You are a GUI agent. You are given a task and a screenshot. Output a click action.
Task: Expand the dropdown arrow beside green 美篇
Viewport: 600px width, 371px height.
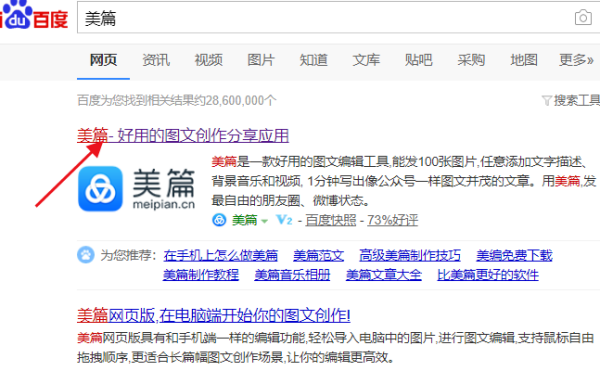point(264,221)
